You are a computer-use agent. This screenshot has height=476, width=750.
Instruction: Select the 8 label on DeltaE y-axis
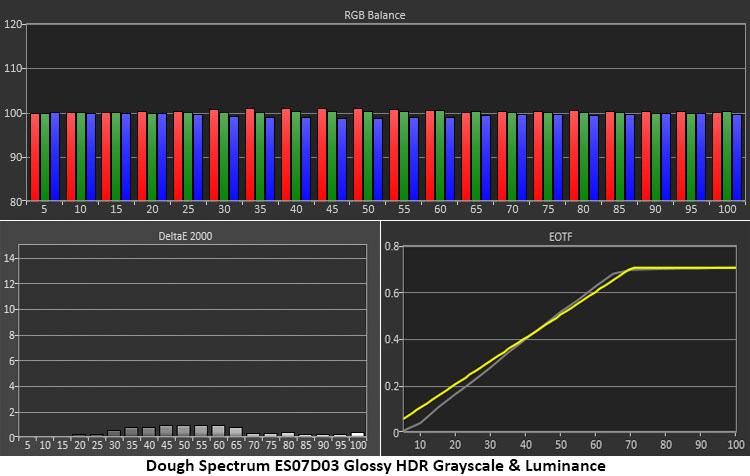click(x=12, y=335)
